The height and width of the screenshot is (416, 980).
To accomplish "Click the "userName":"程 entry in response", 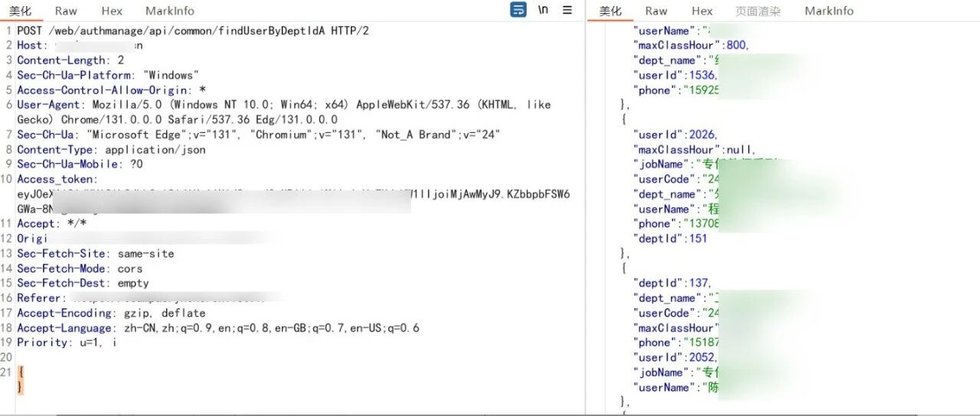I will click(677, 209).
